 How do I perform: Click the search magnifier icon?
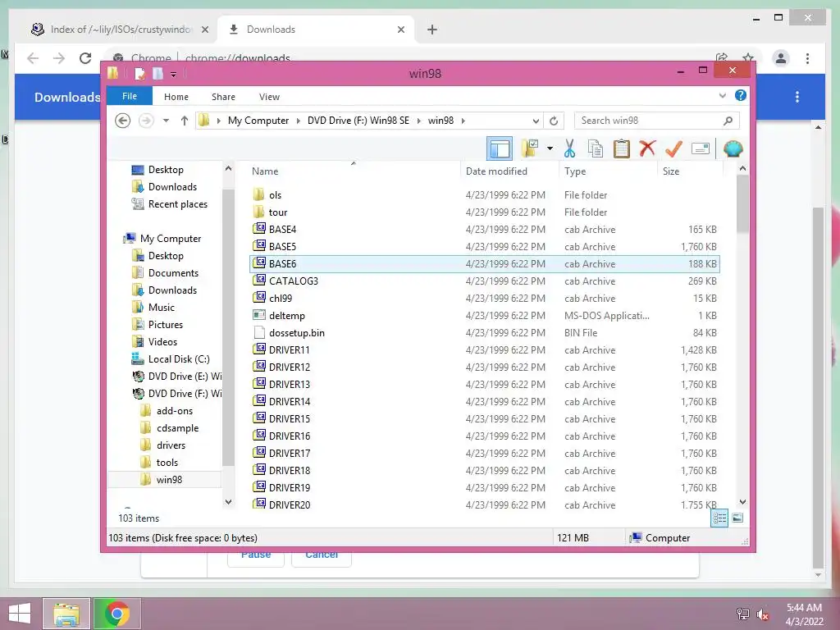pyautogui.click(x=728, y=121)
